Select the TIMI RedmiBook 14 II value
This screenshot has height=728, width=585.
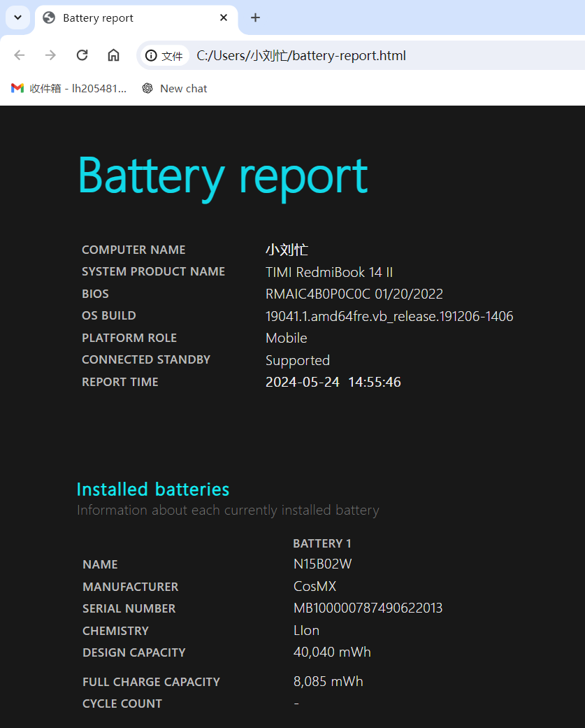tap(329, 272)
